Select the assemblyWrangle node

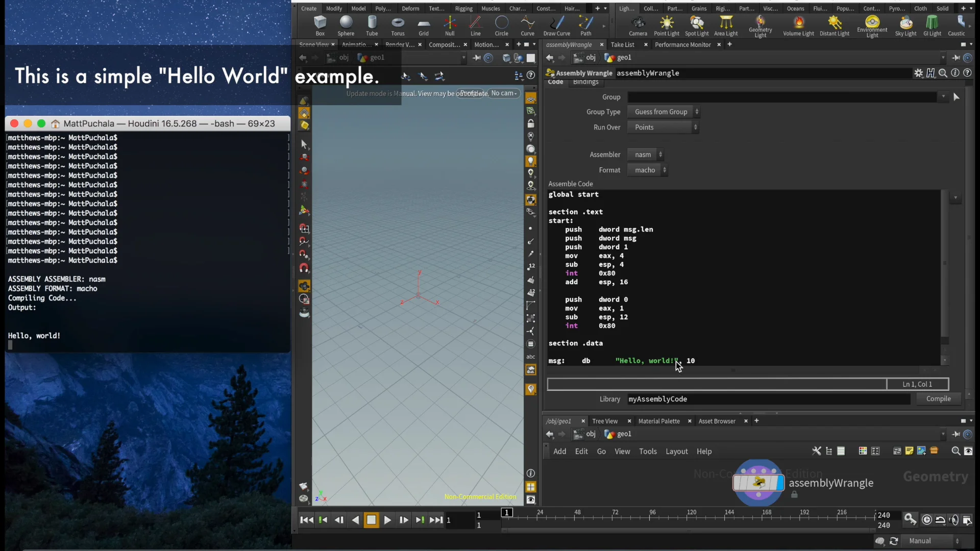(758, 483)
